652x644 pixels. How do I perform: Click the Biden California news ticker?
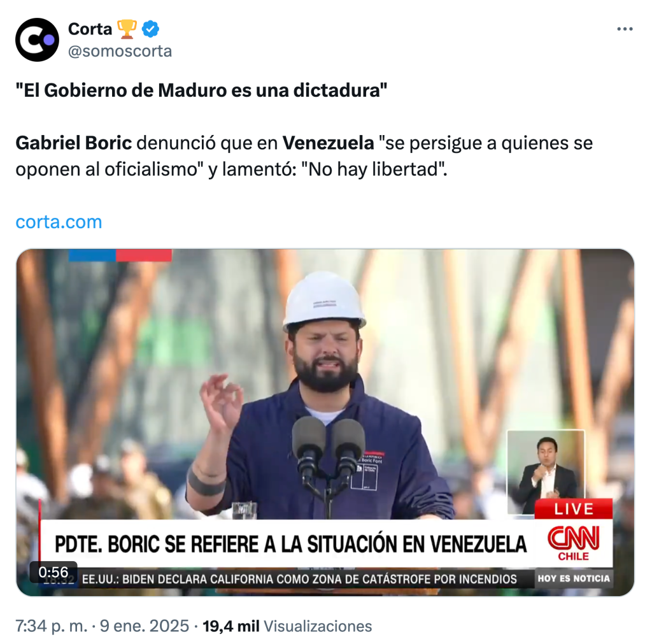[x=299, y=579]
